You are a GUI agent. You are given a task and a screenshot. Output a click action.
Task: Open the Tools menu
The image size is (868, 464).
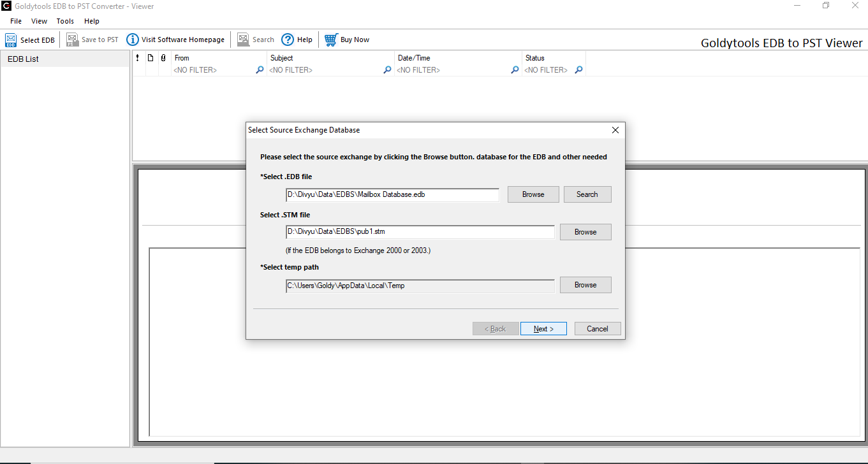pyautogui.click(x=65, y=21)
